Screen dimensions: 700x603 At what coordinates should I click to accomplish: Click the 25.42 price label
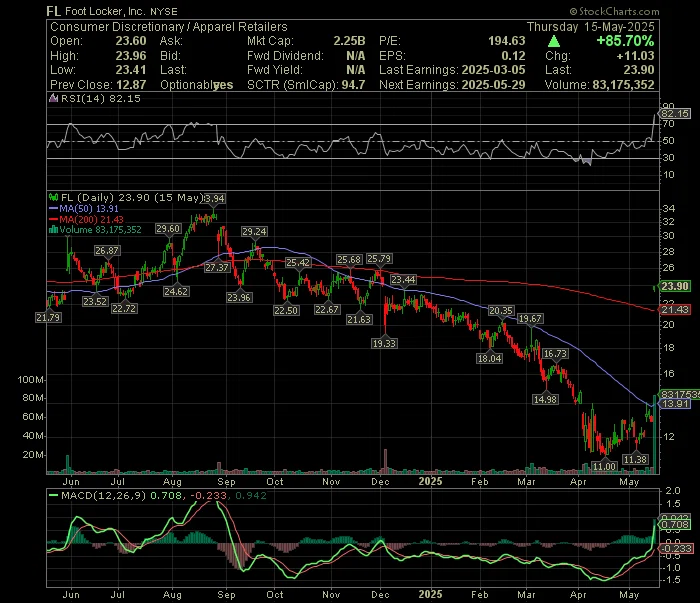pos(298,262)
